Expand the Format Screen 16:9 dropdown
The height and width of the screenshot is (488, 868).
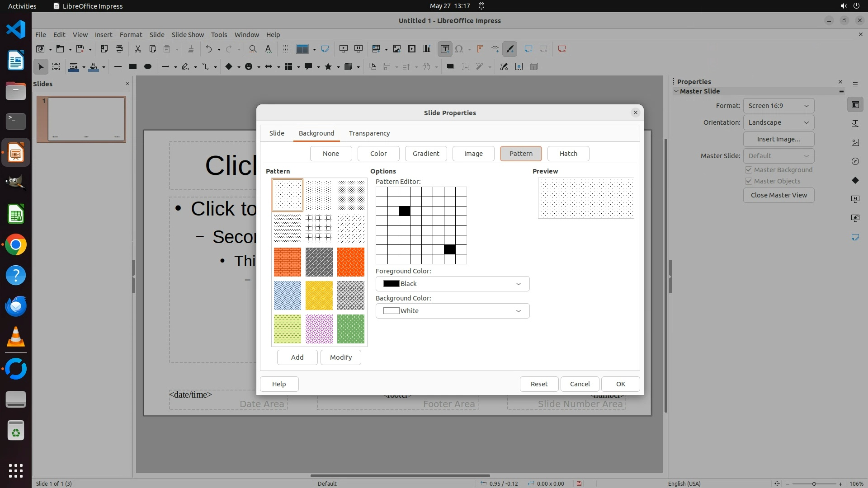(x=778, y=106)
